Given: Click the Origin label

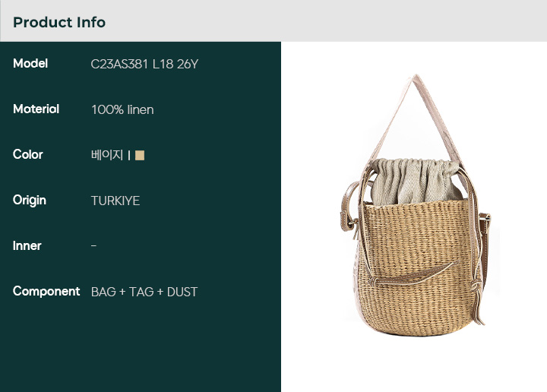Looking at the screenshot, I should pyautogui.click(x=30, y=201).
